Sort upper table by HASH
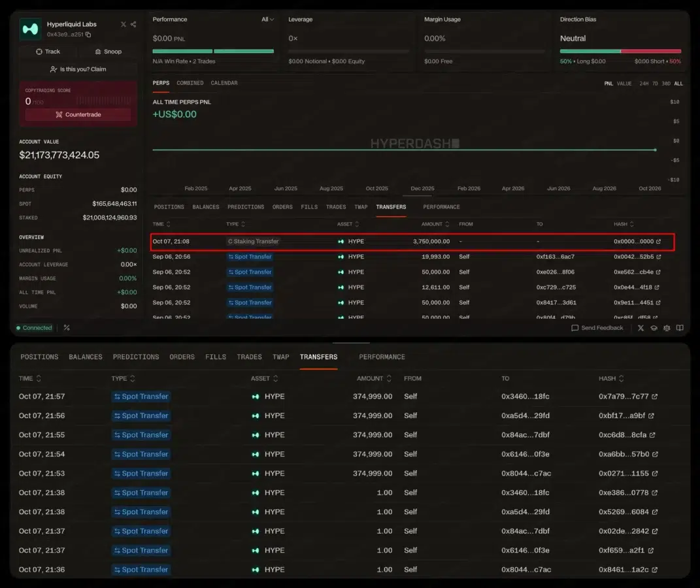Viewport: 700px width, 588px height. tap(624, 224)
